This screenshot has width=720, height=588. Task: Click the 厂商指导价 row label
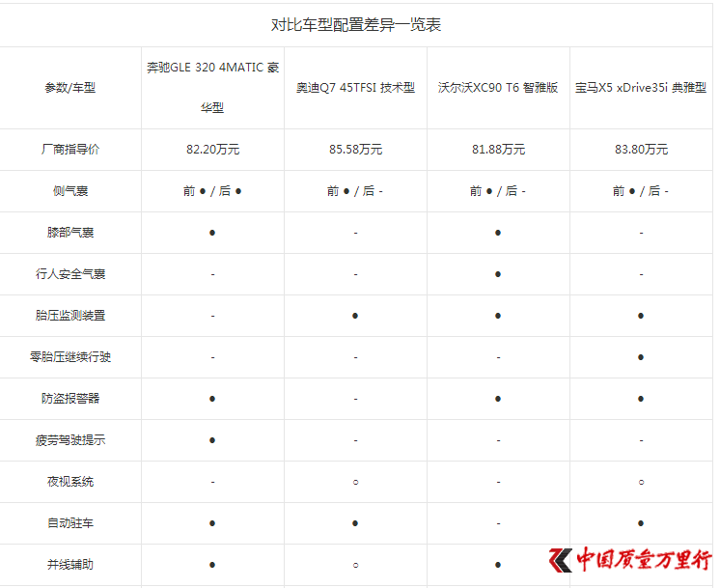click(70, 150)
